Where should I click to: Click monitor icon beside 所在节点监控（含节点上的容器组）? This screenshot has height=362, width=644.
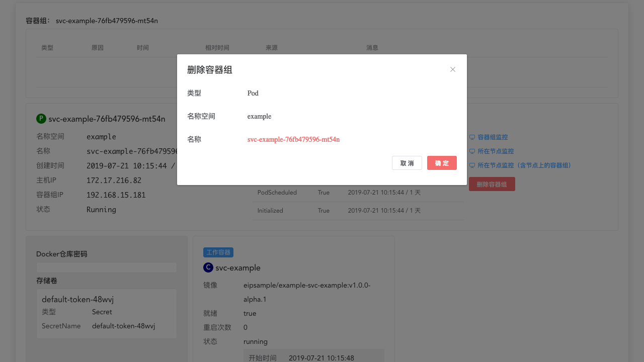[472, 165]
